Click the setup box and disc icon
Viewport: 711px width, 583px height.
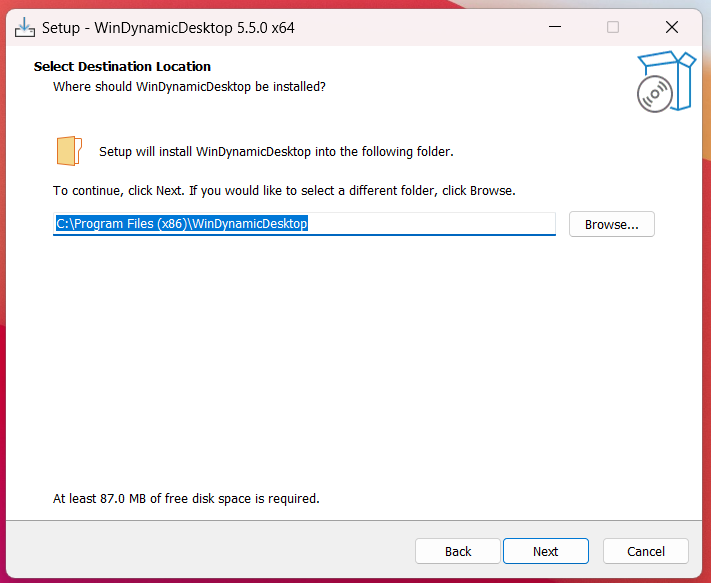coord(664,82)
